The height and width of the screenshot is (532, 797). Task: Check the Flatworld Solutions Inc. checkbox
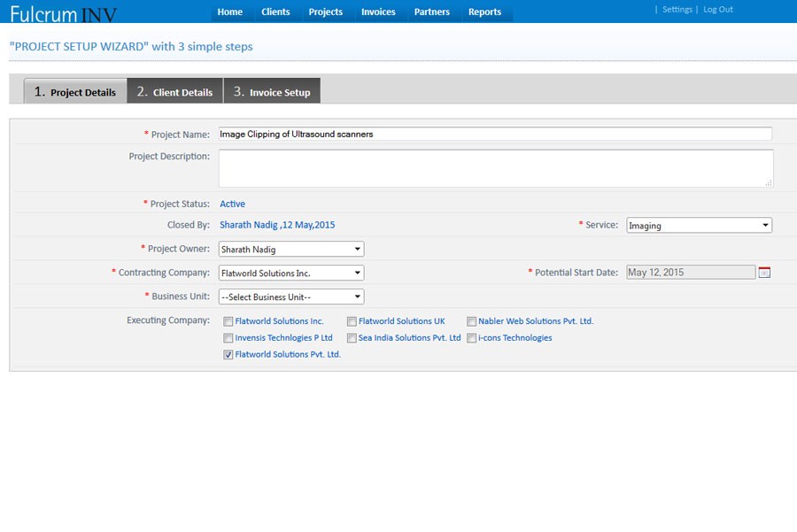(x=228, y=321)
